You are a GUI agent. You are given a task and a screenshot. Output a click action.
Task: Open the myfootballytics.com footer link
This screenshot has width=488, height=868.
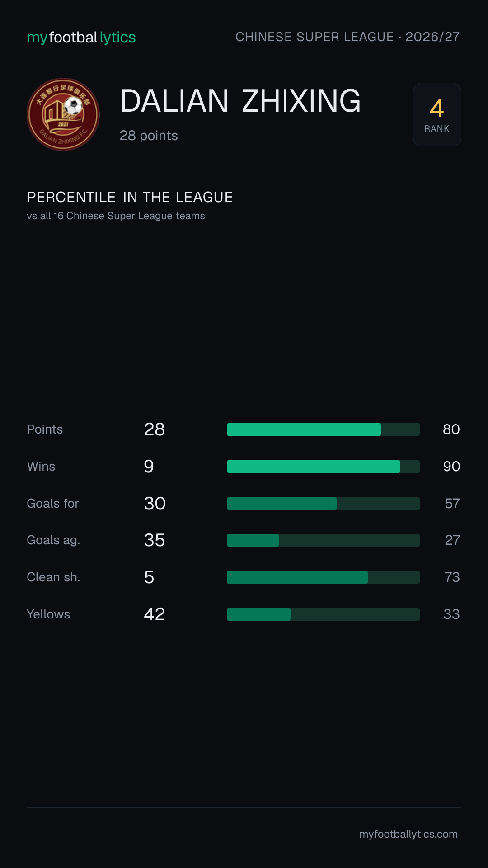[x=408, y=834]
